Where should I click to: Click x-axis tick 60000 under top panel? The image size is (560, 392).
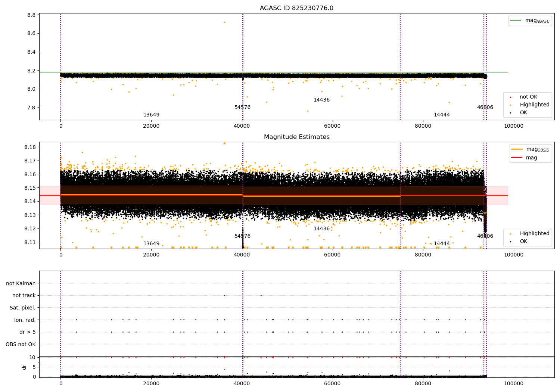click(x=332, y=126)
